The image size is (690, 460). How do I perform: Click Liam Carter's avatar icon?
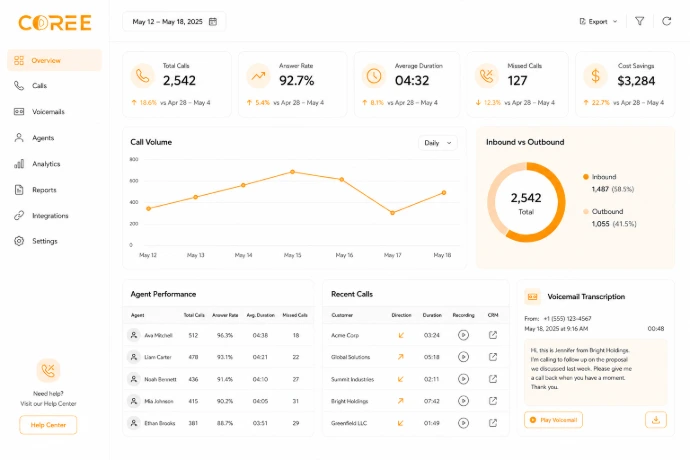[133, 357]
